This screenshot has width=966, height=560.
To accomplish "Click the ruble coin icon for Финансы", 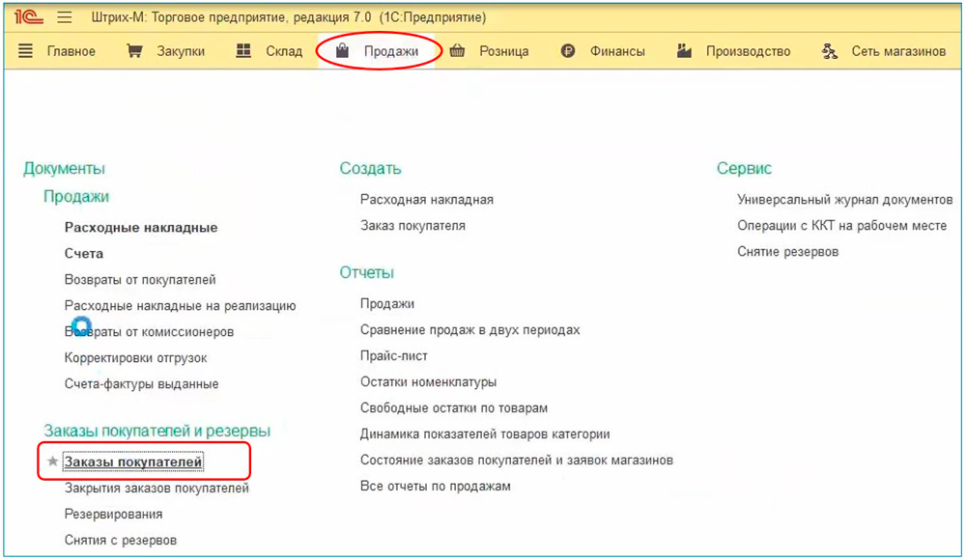I will 568,51.
